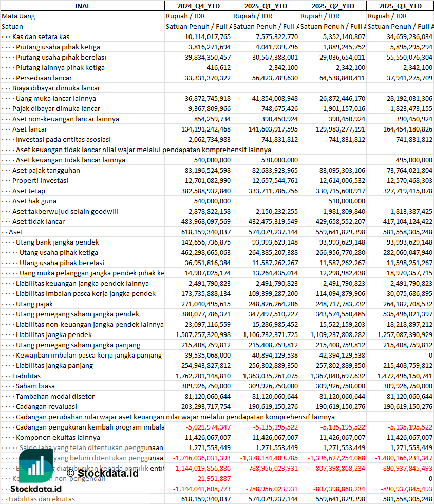
Task: Click the Persediaan lancar 2025 Q2 value
Action: coord(342,78)
